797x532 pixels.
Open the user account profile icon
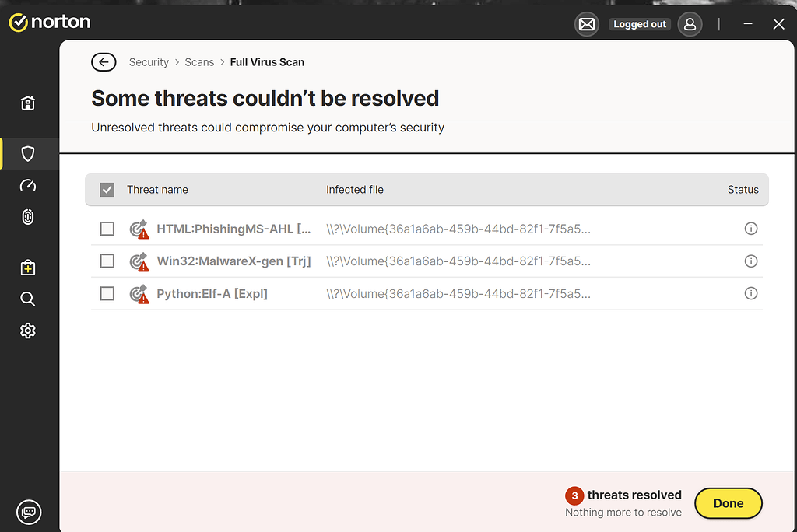coord(690,24)
